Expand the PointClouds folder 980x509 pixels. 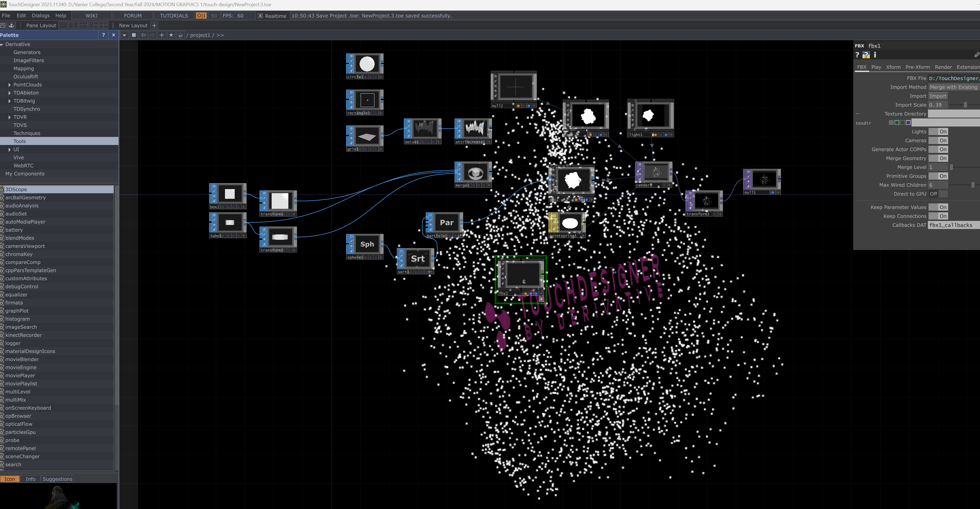9,85
